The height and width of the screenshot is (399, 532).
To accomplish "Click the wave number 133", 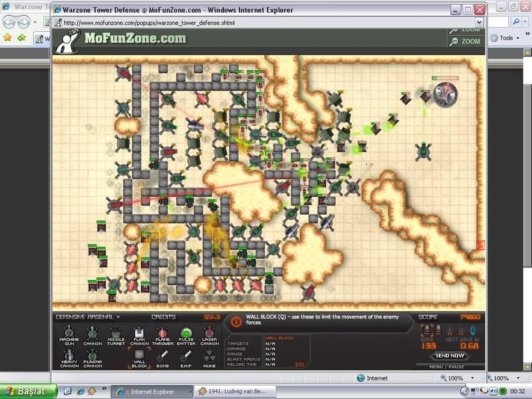I will (x=428, y=346).
